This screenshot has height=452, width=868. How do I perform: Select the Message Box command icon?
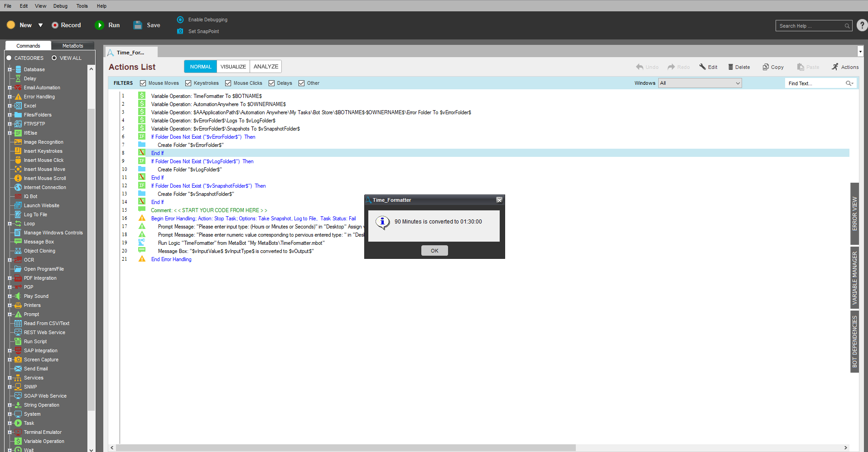pos(18,242)
